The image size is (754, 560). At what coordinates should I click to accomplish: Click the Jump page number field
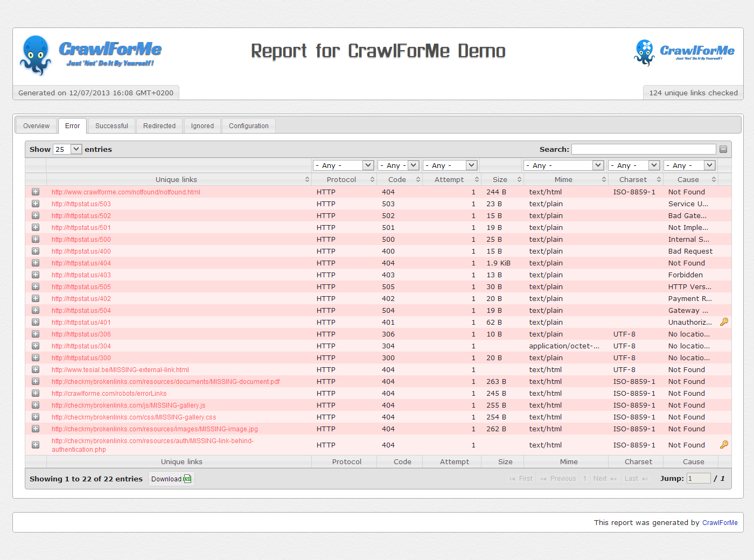tap(699, 479)
